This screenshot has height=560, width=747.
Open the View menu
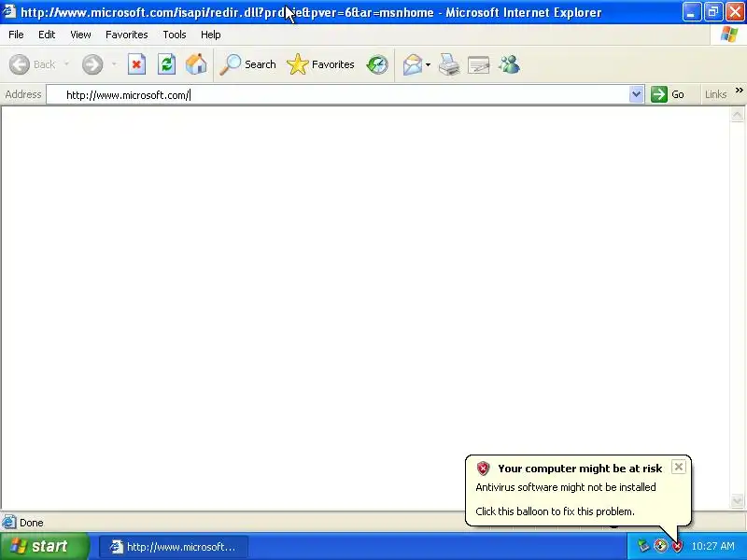[x=80, y=35]
